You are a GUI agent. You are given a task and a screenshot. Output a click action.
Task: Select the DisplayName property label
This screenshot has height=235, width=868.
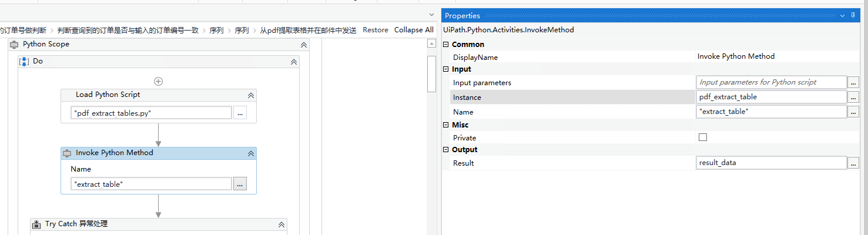click(x=475, y=58)
